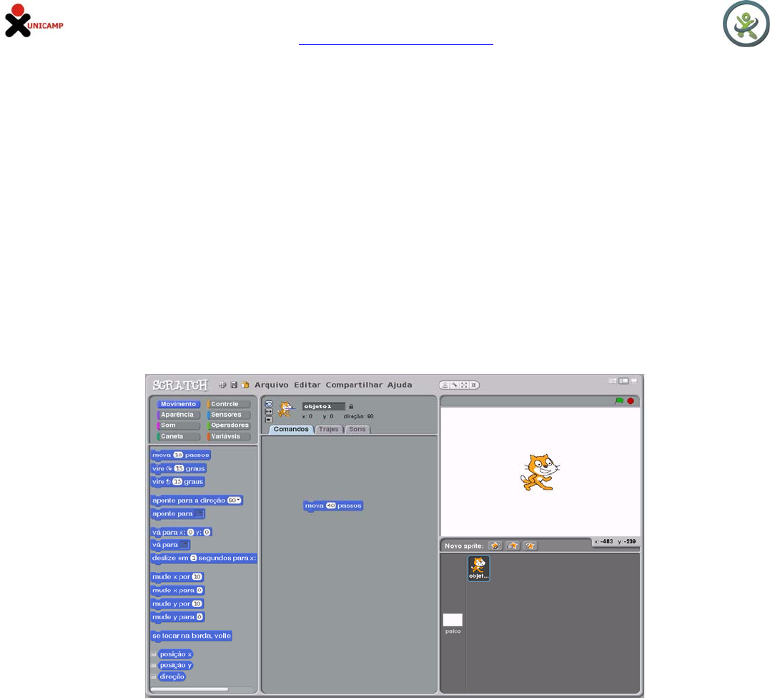The image size is (770, 700).
Task: Click the cat sprite on stage
Action: tap(540, 472)
